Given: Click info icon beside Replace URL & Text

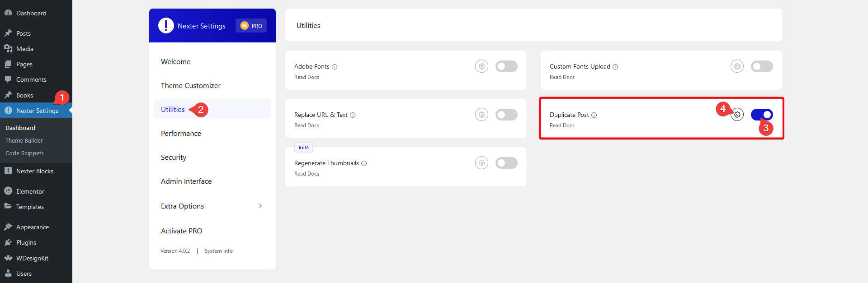Looking at the screenshot, I should [353, 115].
